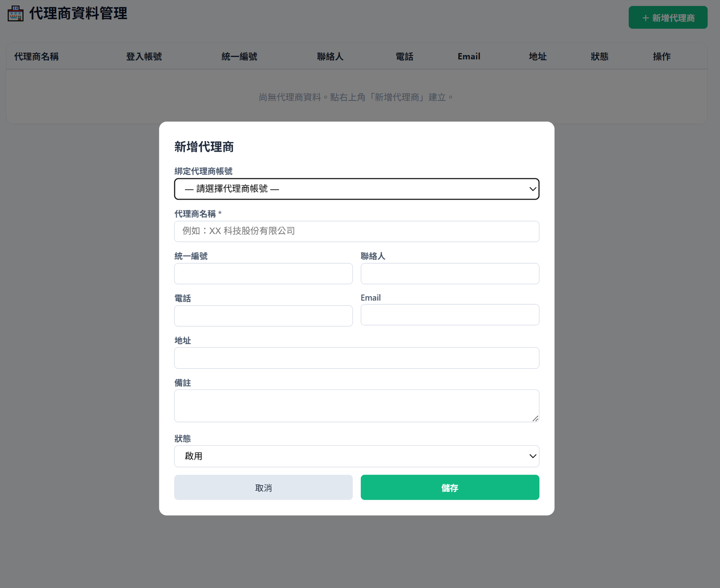
Task: Click the 統一編號 table column header
Action: point(239,56)
